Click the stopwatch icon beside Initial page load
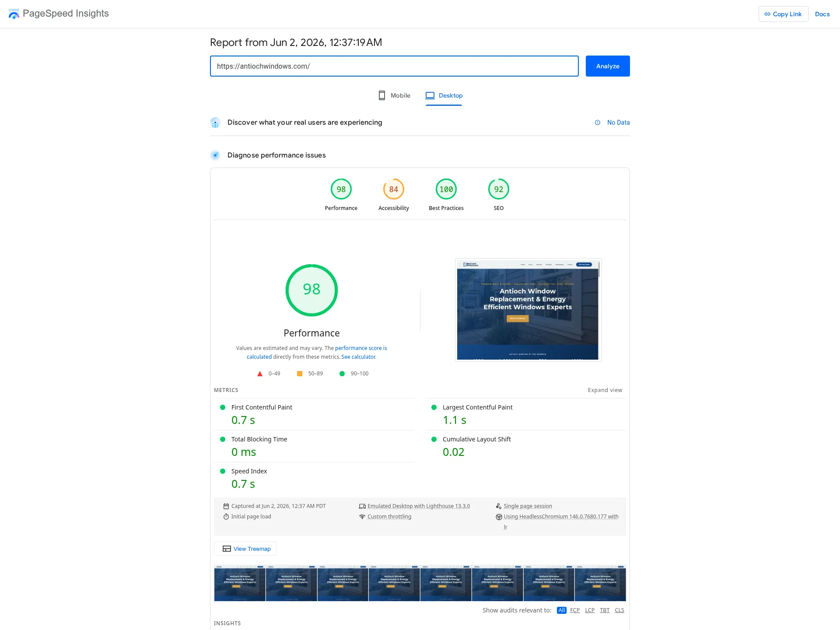 pyautogui.click(x=226, y=517)
